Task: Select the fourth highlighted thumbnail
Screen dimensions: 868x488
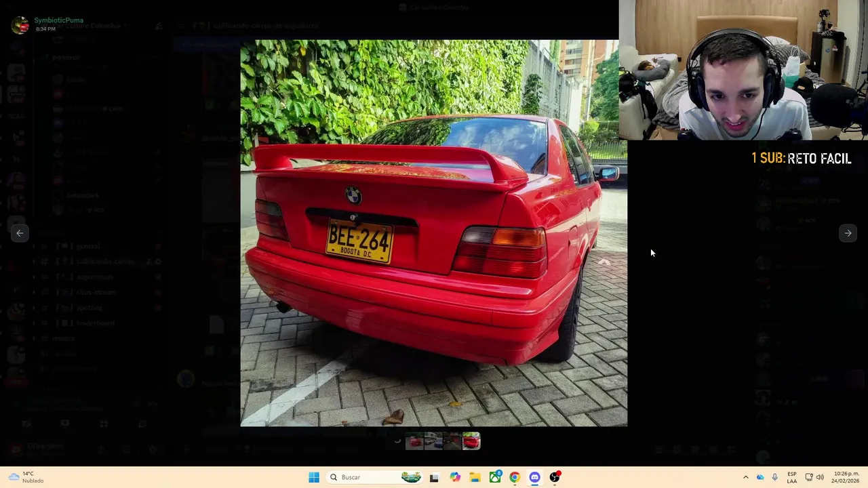Action: (x=471, y=441)
